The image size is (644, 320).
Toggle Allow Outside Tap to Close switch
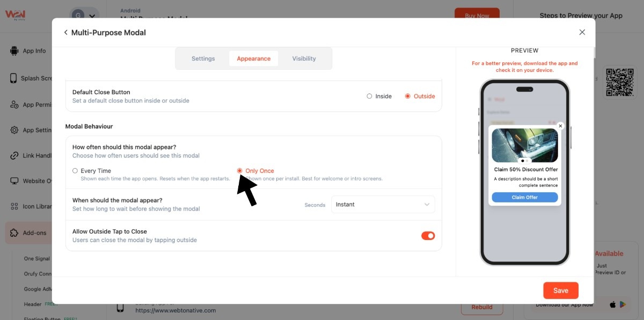click(x=428, y=236)
